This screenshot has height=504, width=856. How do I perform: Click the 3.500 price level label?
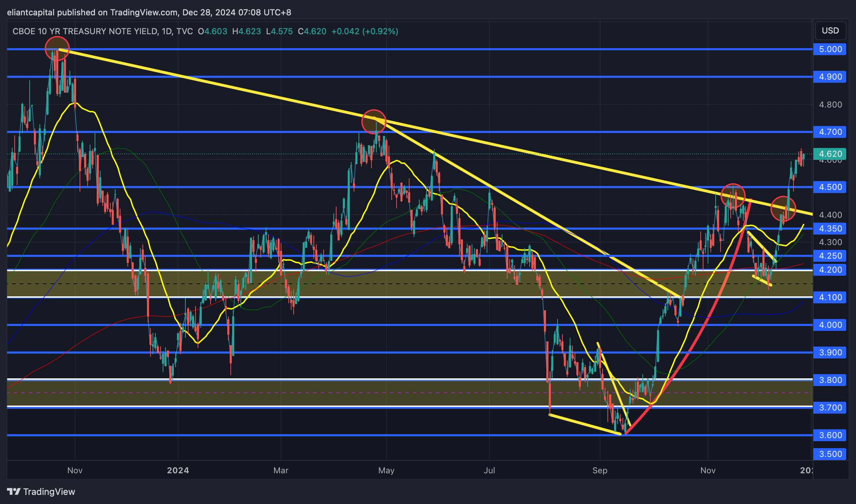(830, 454)
